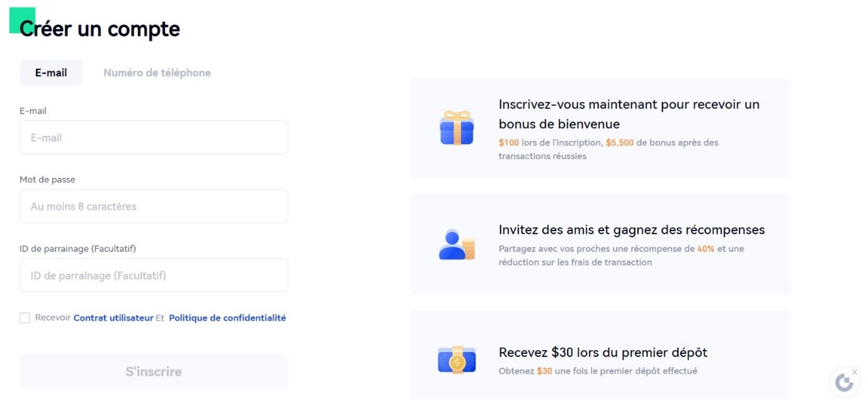
Task: Click the $5,500 bonus amount
Action: pos(619,143)
